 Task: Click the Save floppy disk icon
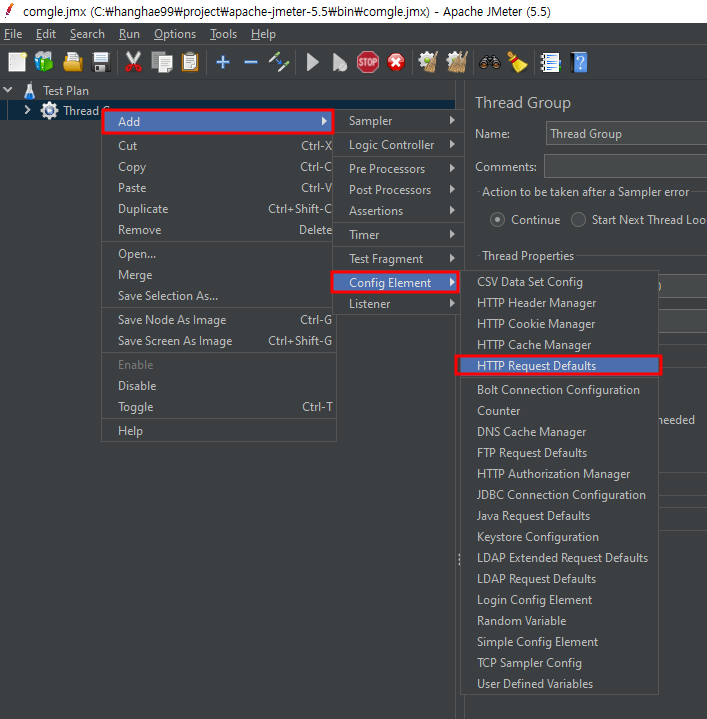(x=101, y=62)
